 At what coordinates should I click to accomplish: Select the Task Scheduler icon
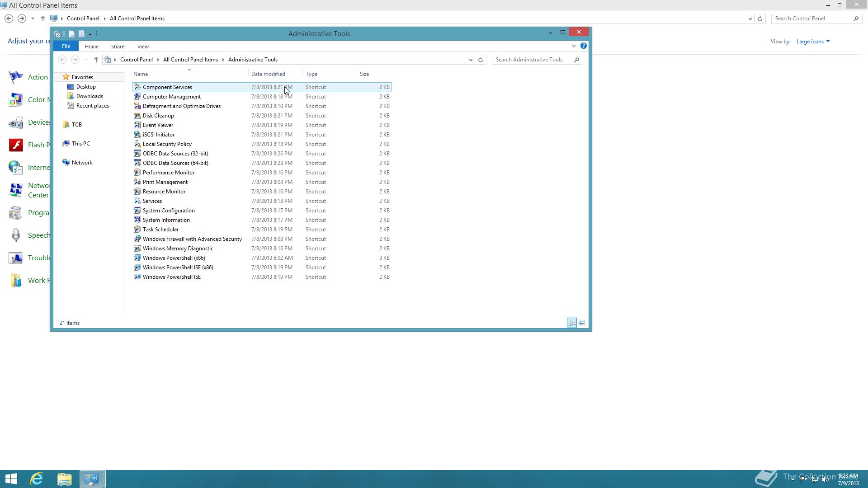click(137, 230)
